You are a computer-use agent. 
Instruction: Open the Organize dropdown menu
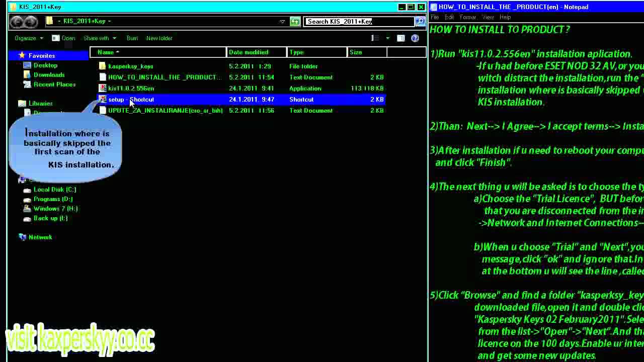tap(29, 38)
